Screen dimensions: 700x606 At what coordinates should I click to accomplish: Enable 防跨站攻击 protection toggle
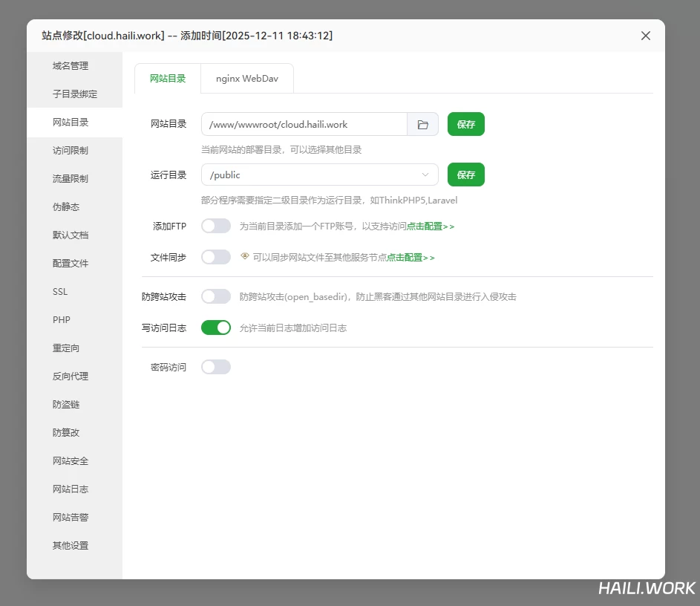tap(216, 296)
